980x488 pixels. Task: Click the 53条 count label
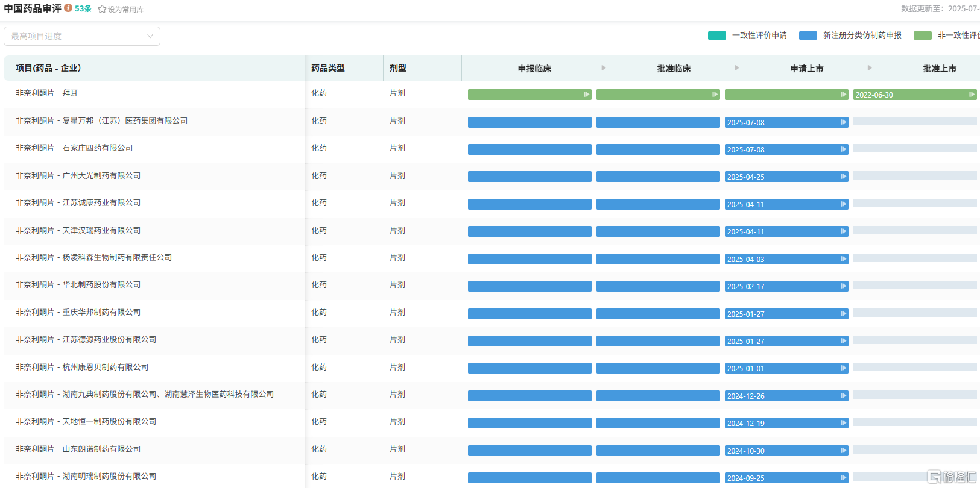point(83,8)
